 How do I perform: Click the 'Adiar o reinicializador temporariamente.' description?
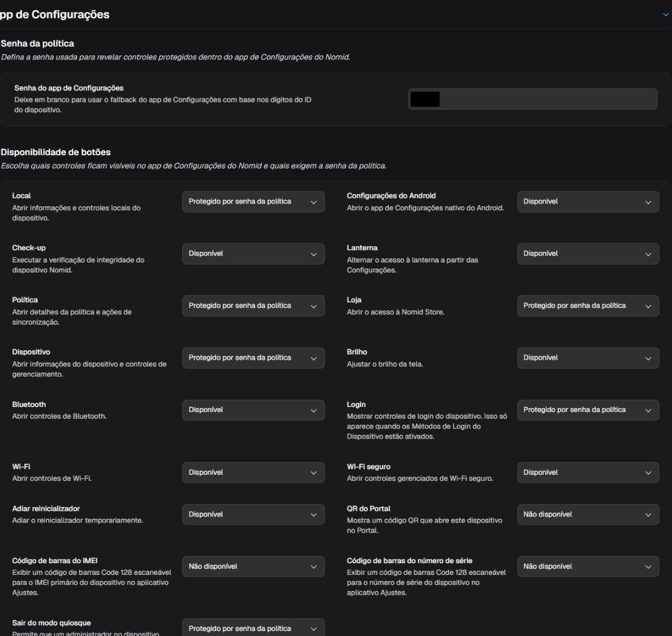pyautogui.click(x=78, y=520)
